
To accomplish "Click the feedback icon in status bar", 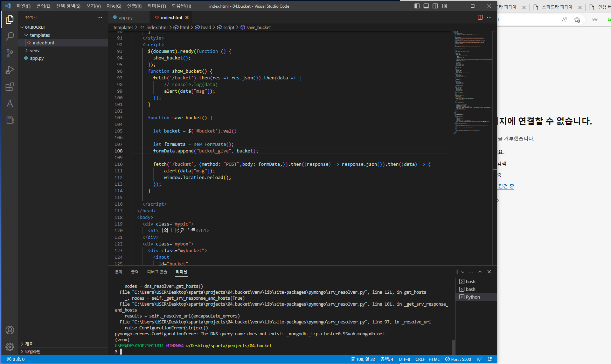I will tap(479, 359).
